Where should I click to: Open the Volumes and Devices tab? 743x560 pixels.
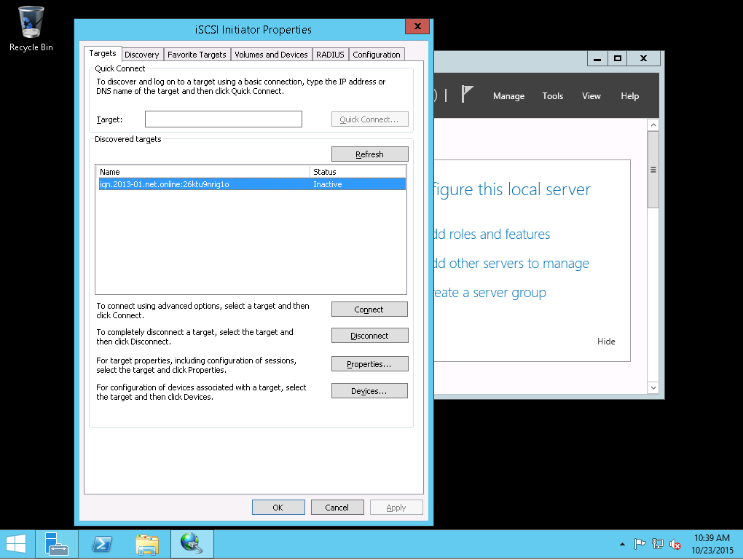coord(271,55)
